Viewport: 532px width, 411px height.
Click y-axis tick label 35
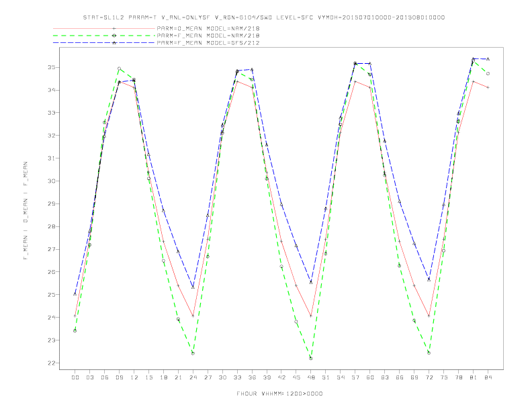click(51, 67)
